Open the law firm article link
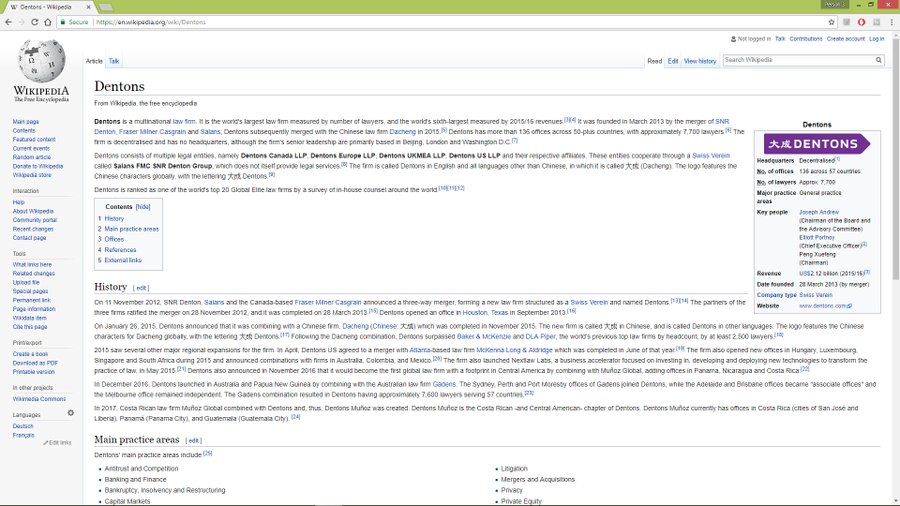This screenshot has width=900, height=506. click(184, 122)
